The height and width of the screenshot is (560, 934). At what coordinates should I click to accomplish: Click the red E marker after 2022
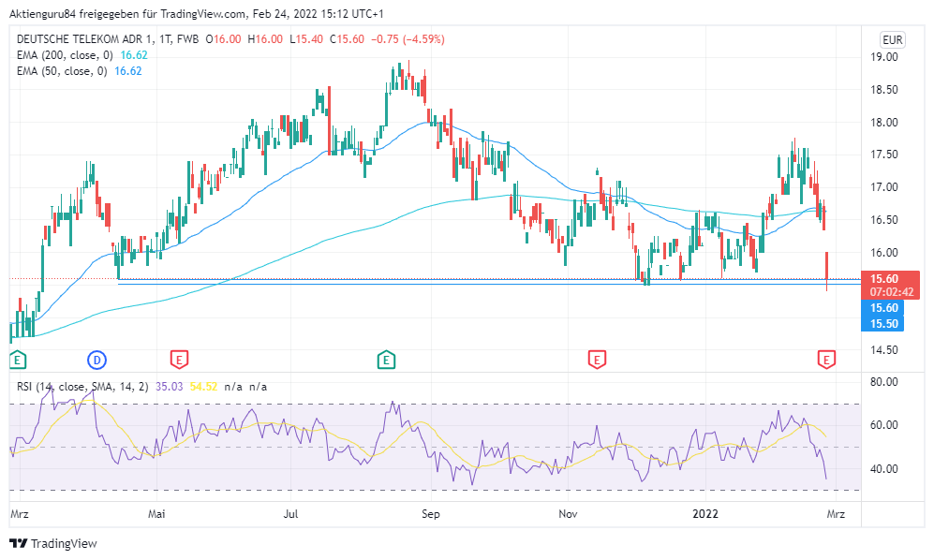pyautogui.click(x=826, y=360)
